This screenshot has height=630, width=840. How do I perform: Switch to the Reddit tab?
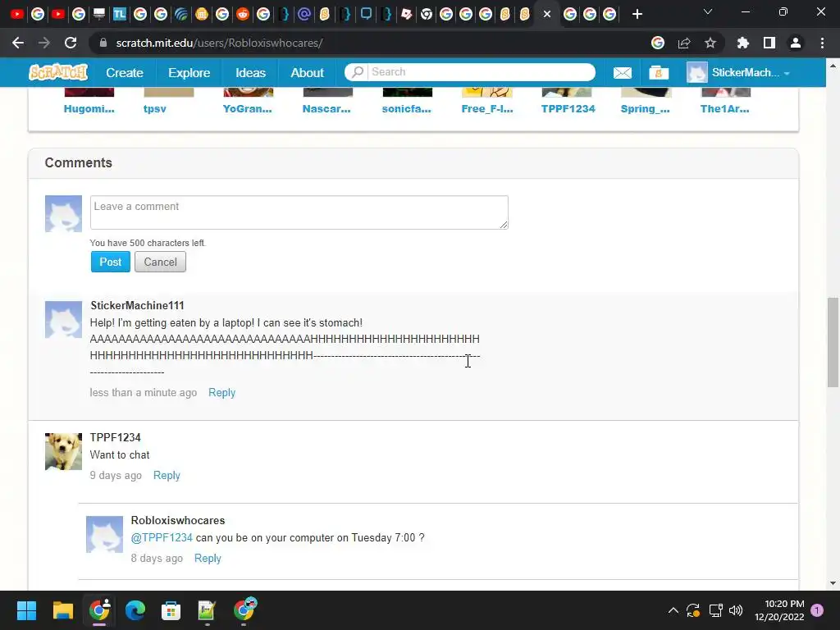243,14
